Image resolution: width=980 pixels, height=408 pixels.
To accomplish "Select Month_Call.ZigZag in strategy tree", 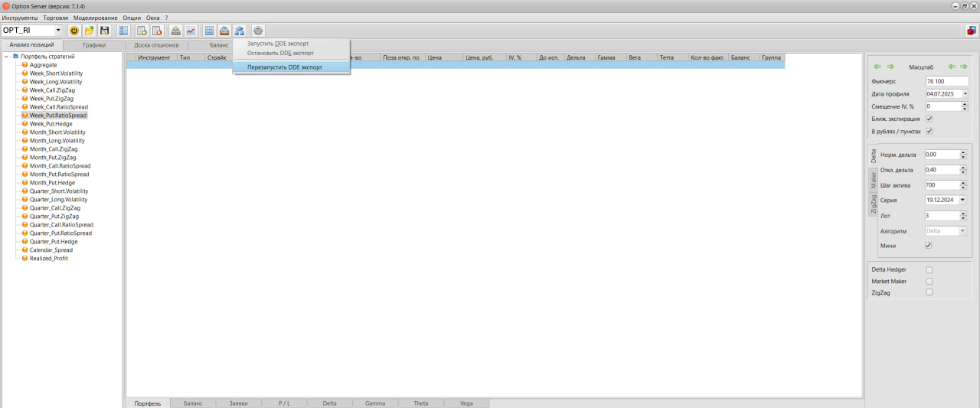I will click(x=54, y=149).
